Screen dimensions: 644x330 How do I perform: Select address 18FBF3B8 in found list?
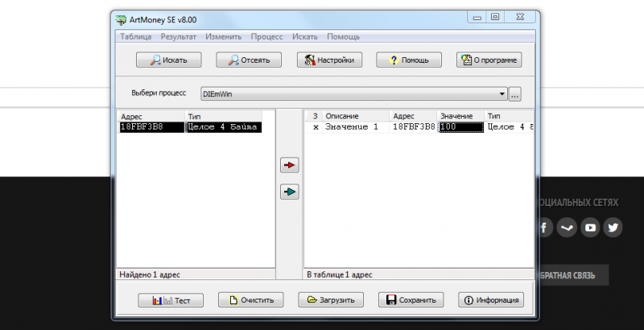click(151, 127)
